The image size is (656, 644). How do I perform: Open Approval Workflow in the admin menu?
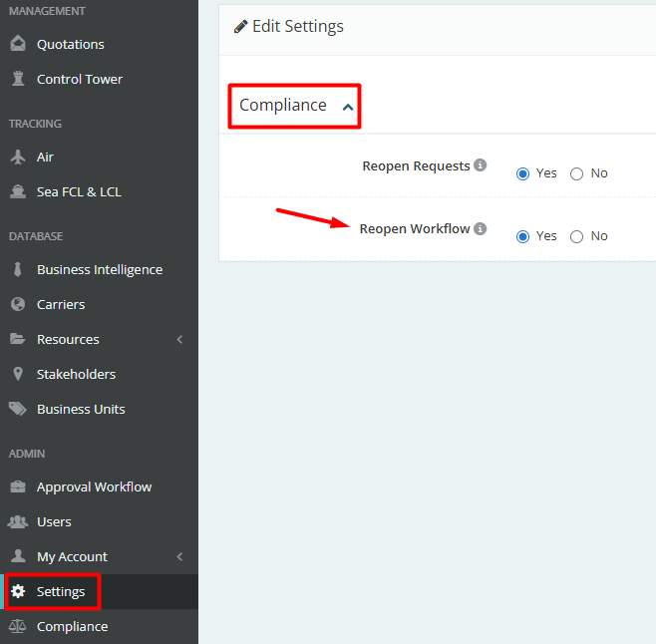(x=94, y=486)
